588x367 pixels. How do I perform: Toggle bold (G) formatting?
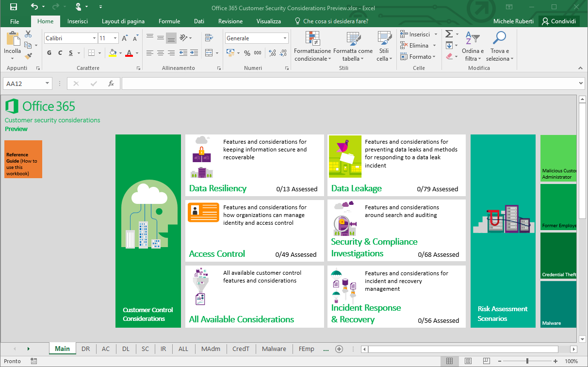click(x=49, y=53)
